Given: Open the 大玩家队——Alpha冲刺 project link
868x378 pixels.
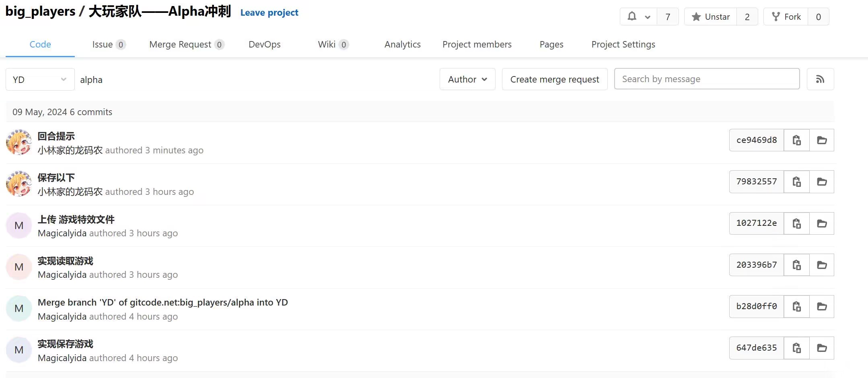Looking at the screenshot, I should coord(160,11).
